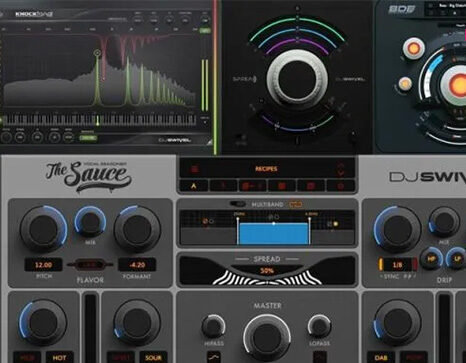Click the knob above the DAB button

(x=397, y=323)
